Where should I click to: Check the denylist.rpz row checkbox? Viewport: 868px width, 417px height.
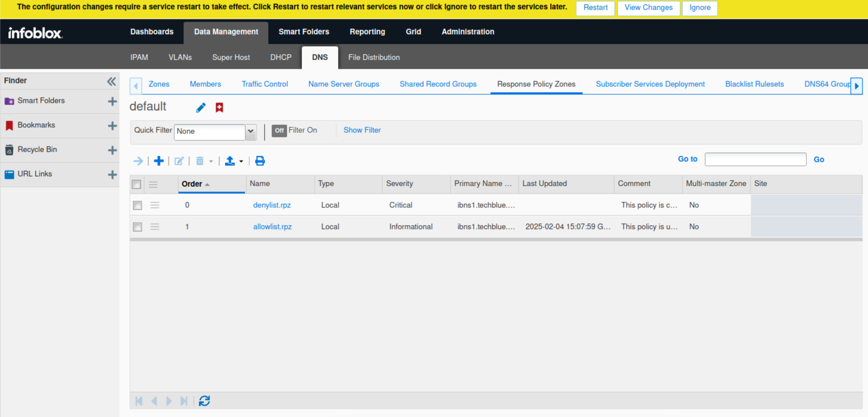(138, 205)
